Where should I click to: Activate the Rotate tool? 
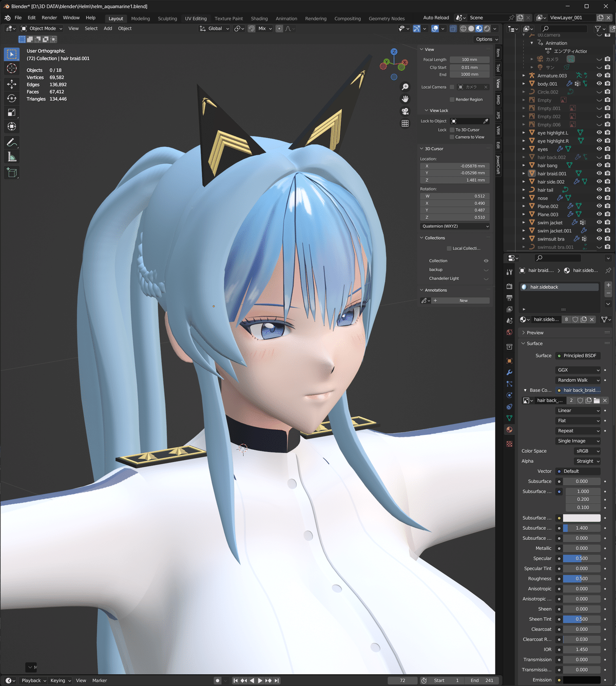11,98
